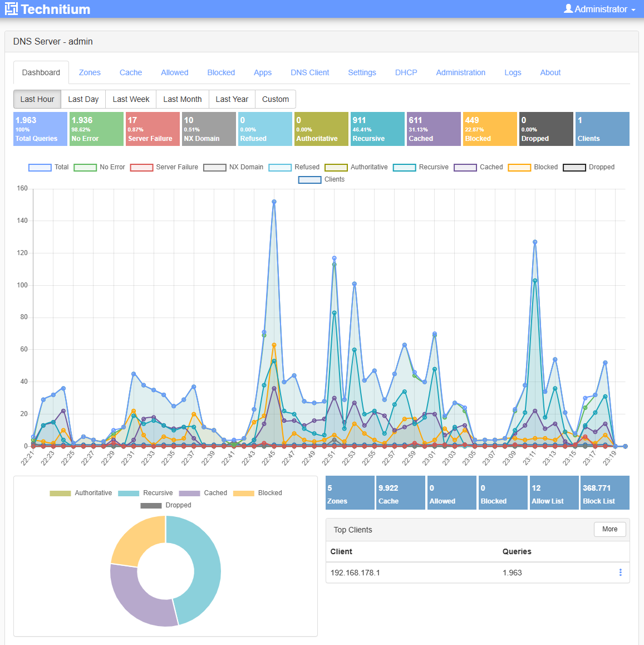Screen dimensions: 644x645
Task: Go to the DNS Client tab
Action: click(x=309, y=72)
